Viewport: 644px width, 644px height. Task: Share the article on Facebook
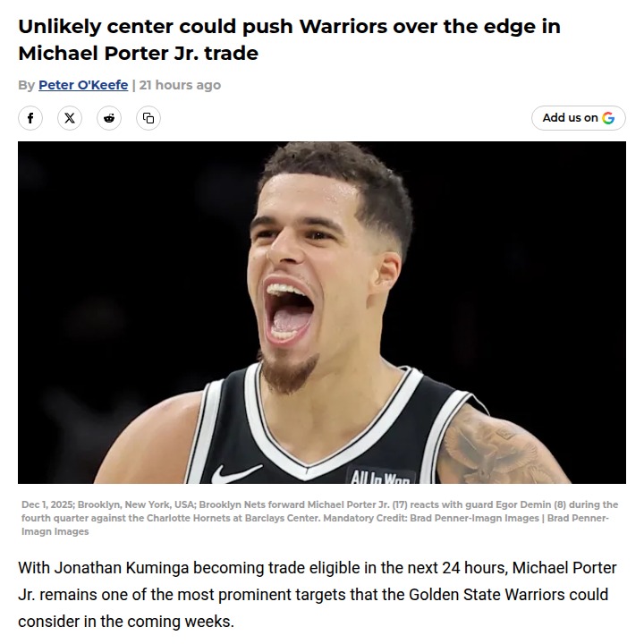(30, 118)
